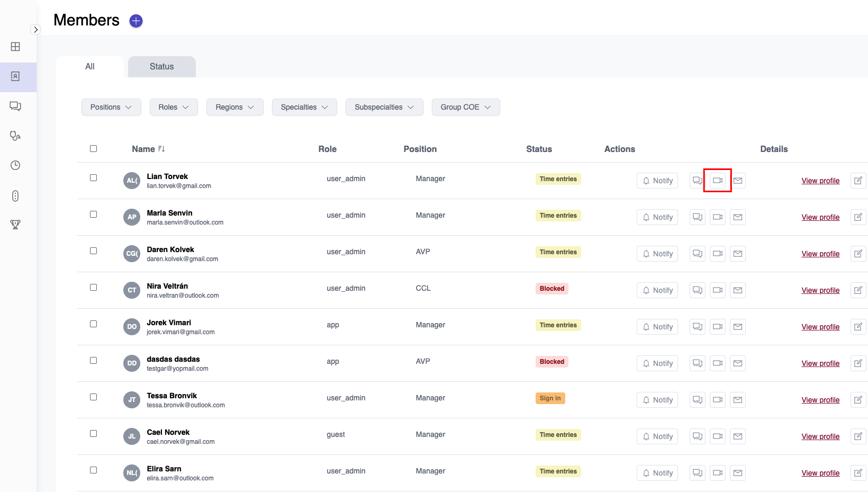Tick the select-all checkbox in header
This screenshot has width=868, height=492.
[94, 149]
